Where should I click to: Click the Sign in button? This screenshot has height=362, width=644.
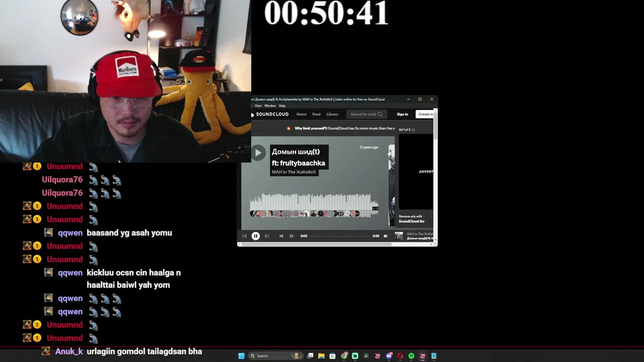point(403,114)
